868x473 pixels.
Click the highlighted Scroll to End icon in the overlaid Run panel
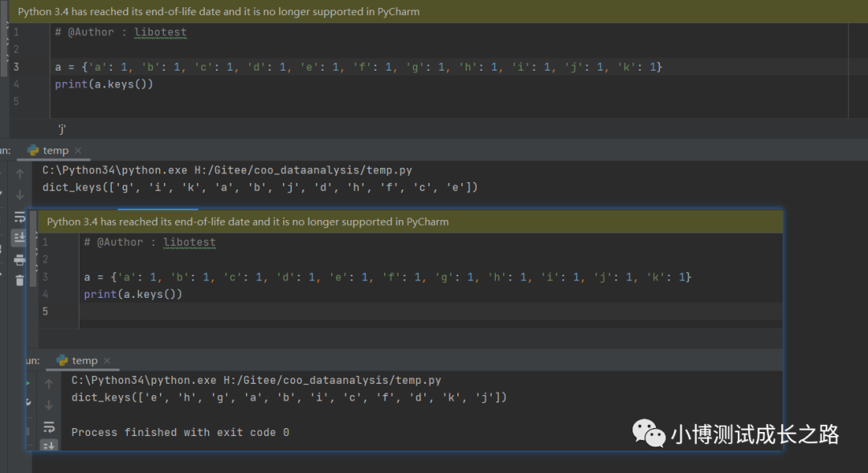pyautogui.click(x=49, y=446)
